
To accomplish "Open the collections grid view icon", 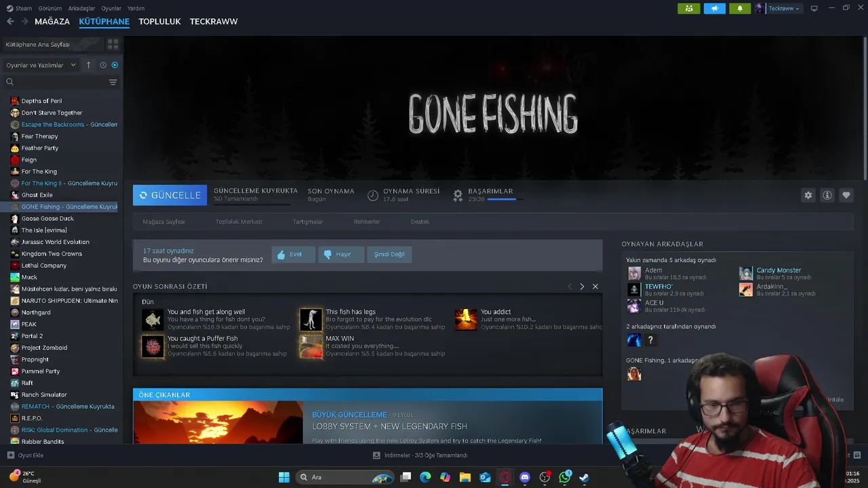I will [113, 44].
